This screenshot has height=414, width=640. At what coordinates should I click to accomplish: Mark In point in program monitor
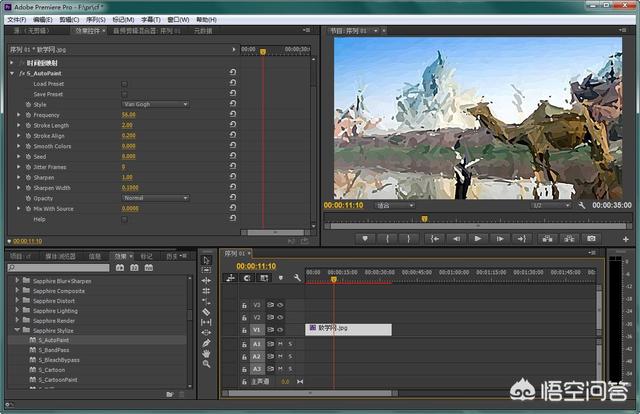click(x=387, y=239)
